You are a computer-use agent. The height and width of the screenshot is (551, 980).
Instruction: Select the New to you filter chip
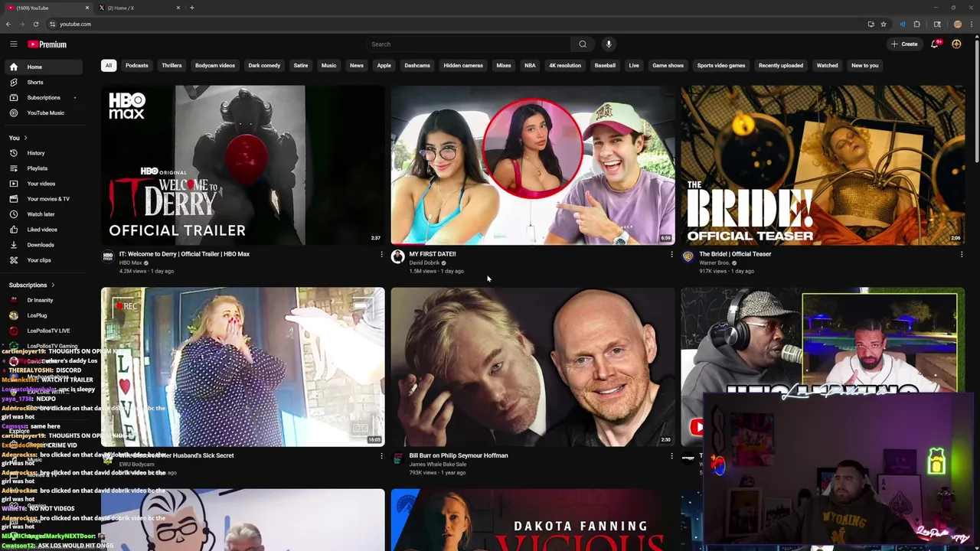click(x=865, y=65)
